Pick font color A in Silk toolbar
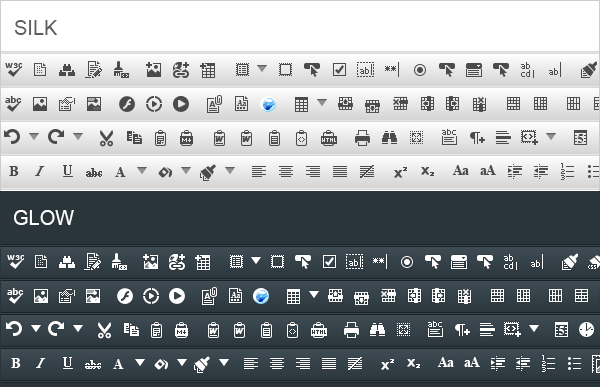 [120, 172]
